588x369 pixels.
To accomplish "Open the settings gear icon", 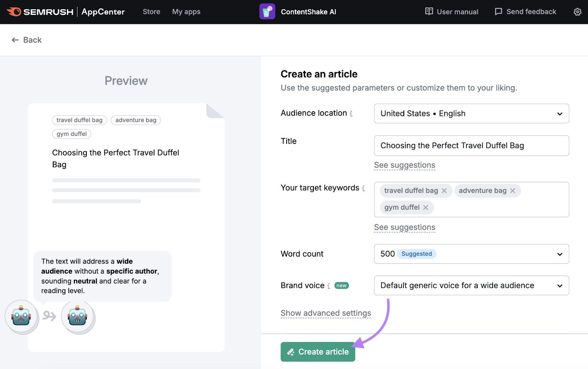I will 577,12.
